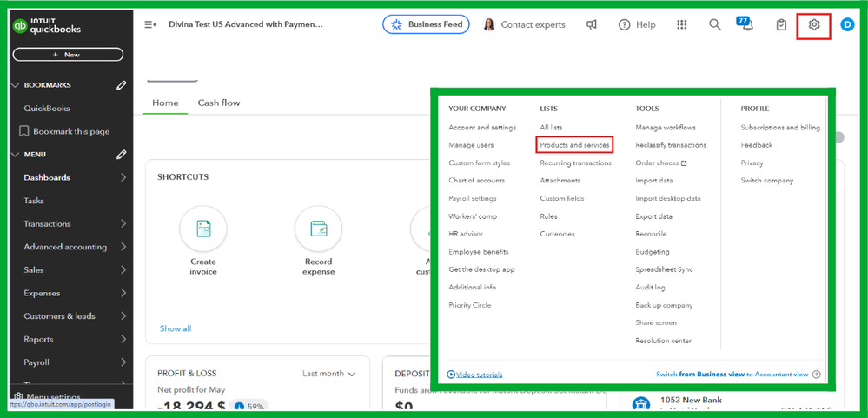Click the net profit info icon
Viewport: 868px width, 418px height.
(x=239, y=407)
